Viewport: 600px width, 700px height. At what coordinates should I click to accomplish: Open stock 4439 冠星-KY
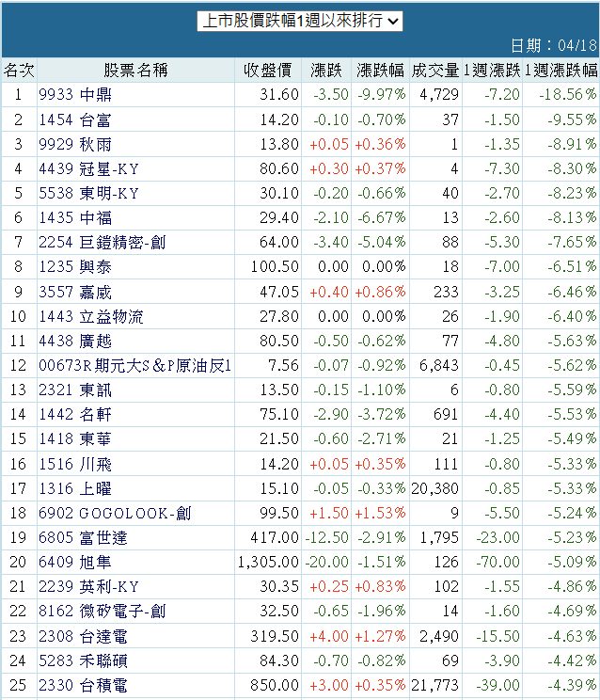click(x=88, y=168)
